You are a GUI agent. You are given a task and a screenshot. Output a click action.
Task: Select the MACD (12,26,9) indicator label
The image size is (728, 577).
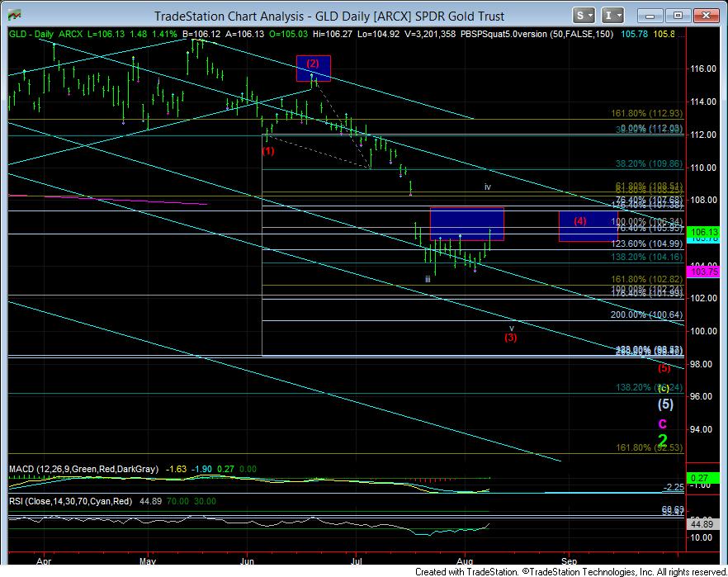[83, 469]
